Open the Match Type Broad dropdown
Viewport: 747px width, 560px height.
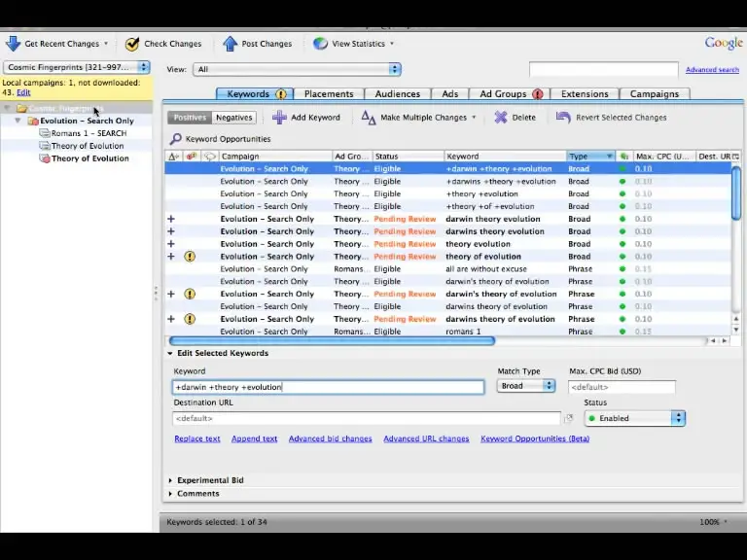click(x=526, y=386)
